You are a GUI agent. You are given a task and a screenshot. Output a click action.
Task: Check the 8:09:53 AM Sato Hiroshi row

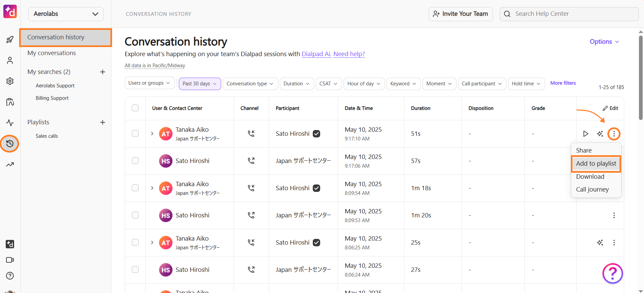click(x=135, y=215)
